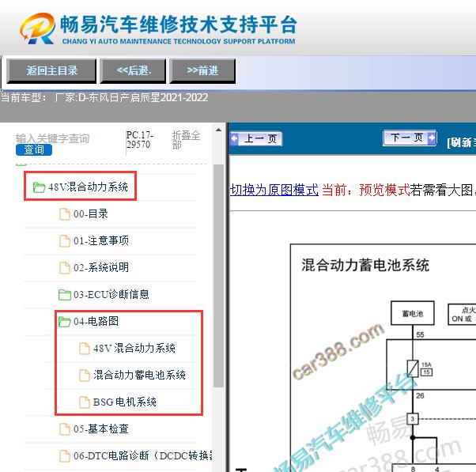Open the 00-目录 entry
This screenshot has height=472, width=476.
click(x=91, y=213)
